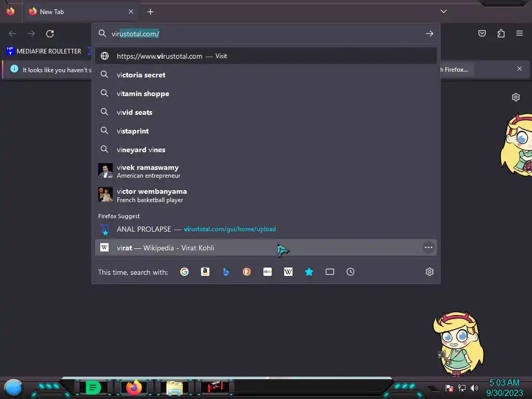Open a new tab with plus button
The width and height of the screenshot is (532, 399).
point(150,12)
